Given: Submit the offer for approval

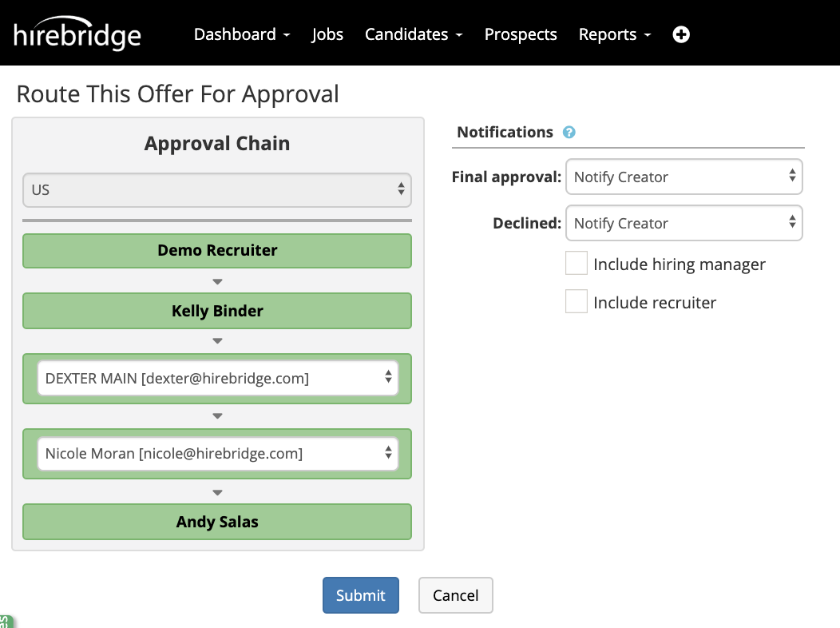Looking at the screenshot, I should [x=360, y=595].
